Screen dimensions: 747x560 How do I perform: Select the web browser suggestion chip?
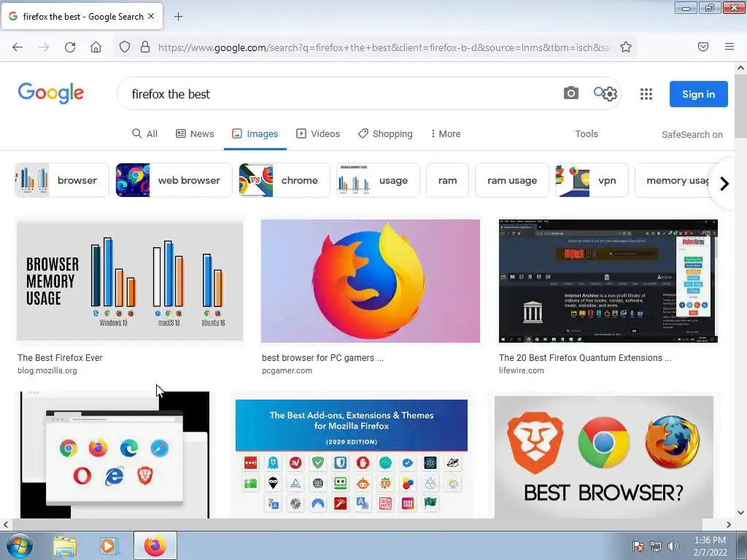coord(174,180)
